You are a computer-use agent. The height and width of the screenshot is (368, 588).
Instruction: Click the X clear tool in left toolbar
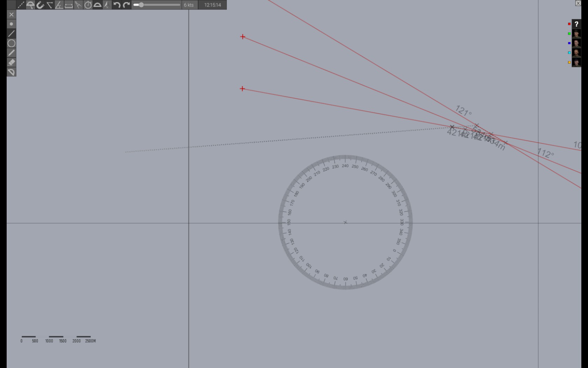coord(12,14)
